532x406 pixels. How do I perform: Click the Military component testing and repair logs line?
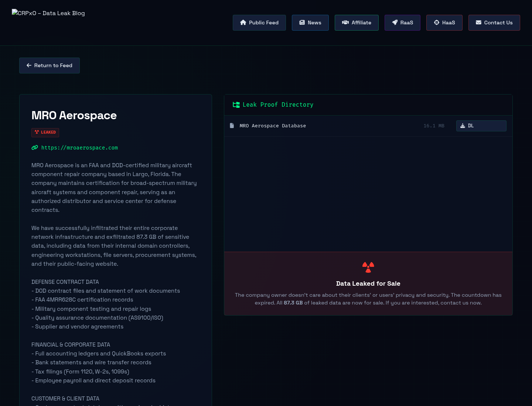pos(91,309)
